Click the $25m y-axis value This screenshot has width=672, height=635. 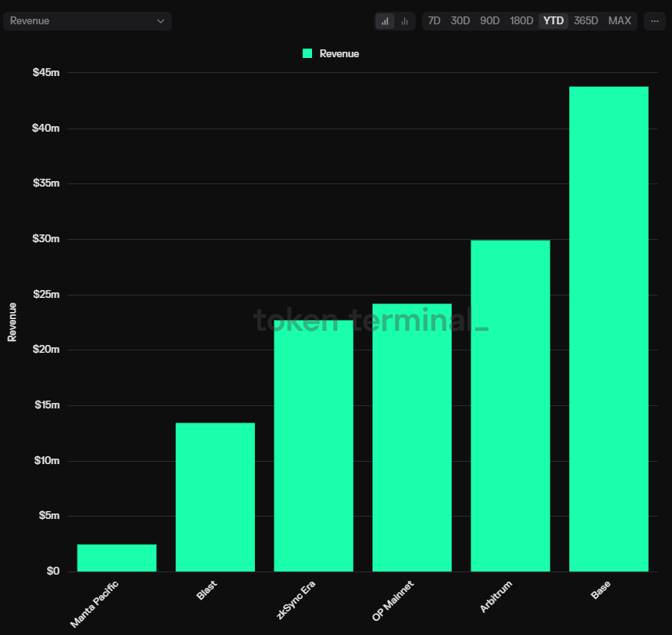tap(46, 294)
